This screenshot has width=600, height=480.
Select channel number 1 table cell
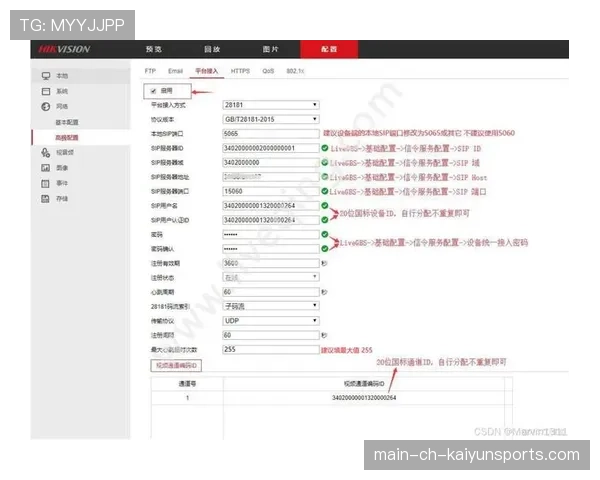(187, 398)
